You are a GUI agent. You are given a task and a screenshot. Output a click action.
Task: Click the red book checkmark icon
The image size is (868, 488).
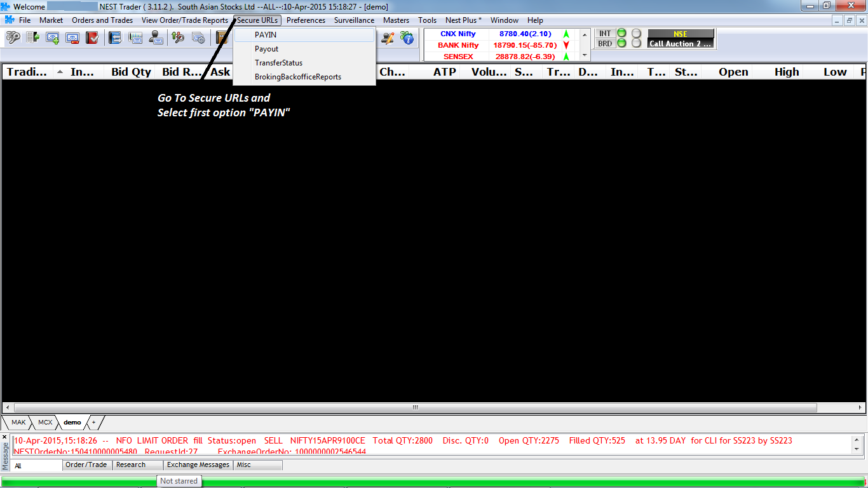click(92, 38)
